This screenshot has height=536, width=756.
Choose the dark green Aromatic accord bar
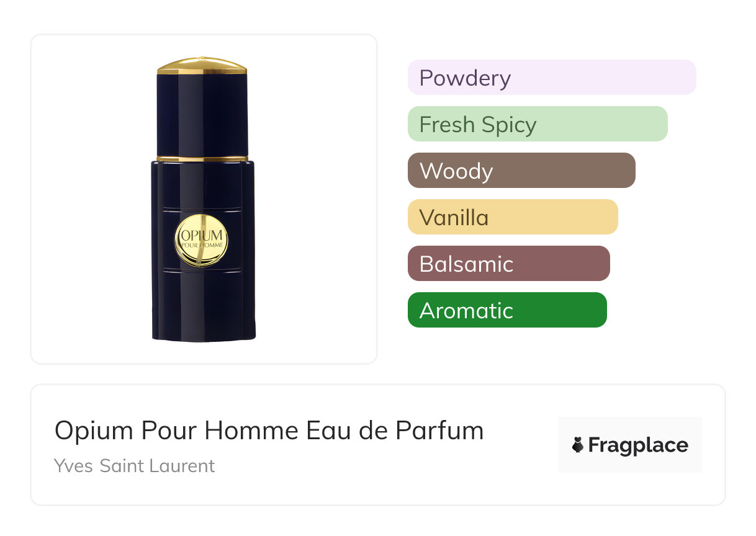click(507, 310)
